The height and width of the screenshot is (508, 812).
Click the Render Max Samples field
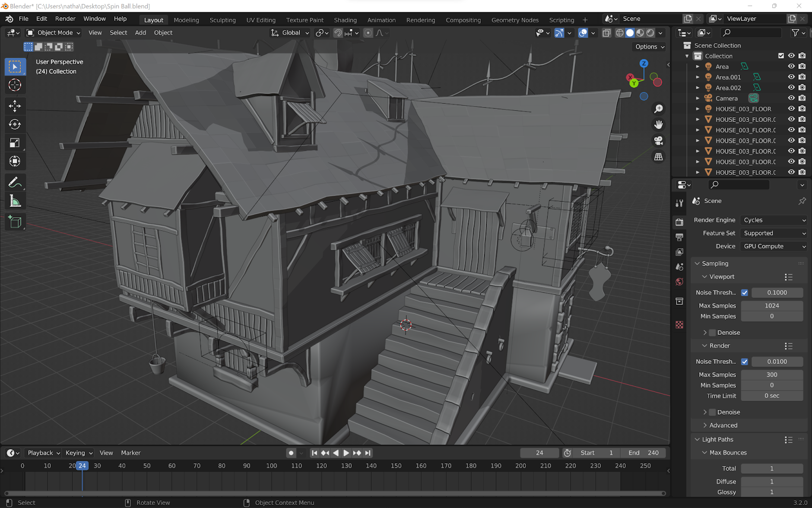pyautogui.click(x=771, y=374)
